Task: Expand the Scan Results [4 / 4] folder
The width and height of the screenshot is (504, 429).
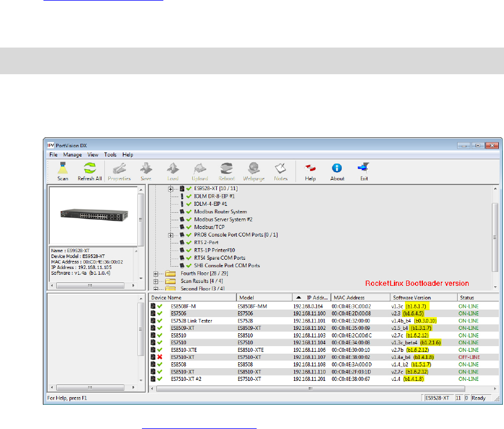Action: [x=156, y=282]
